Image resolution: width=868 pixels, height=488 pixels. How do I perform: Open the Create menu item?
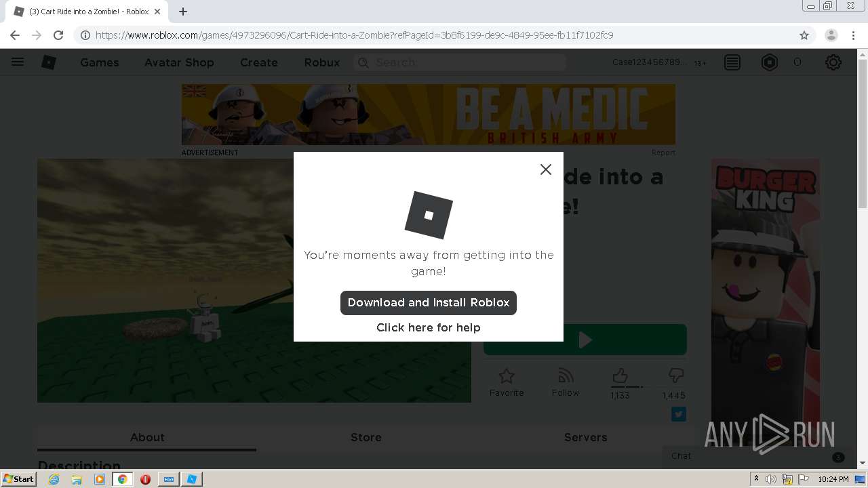259,62
